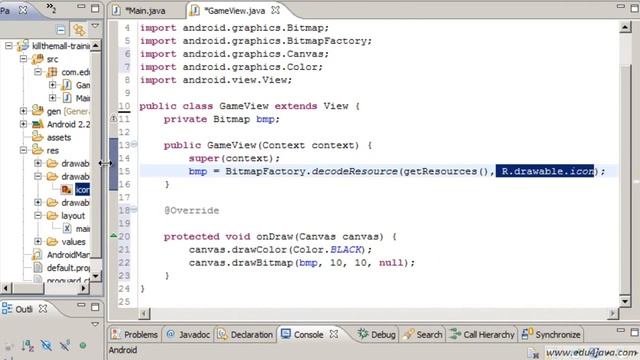Viewport: 640px width, 360px height.
Task: Click Clear Console icon beside watermark
Action: click(533, 352)
